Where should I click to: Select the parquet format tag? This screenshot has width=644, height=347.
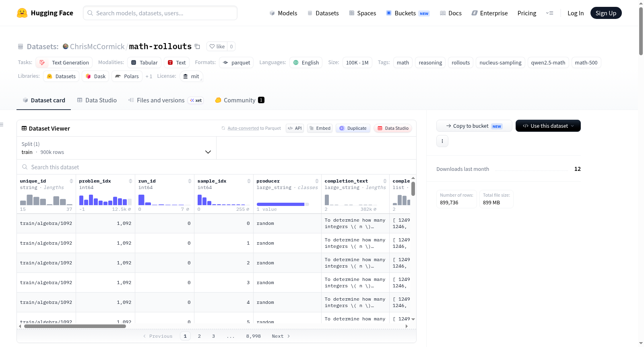coord(236,62)
